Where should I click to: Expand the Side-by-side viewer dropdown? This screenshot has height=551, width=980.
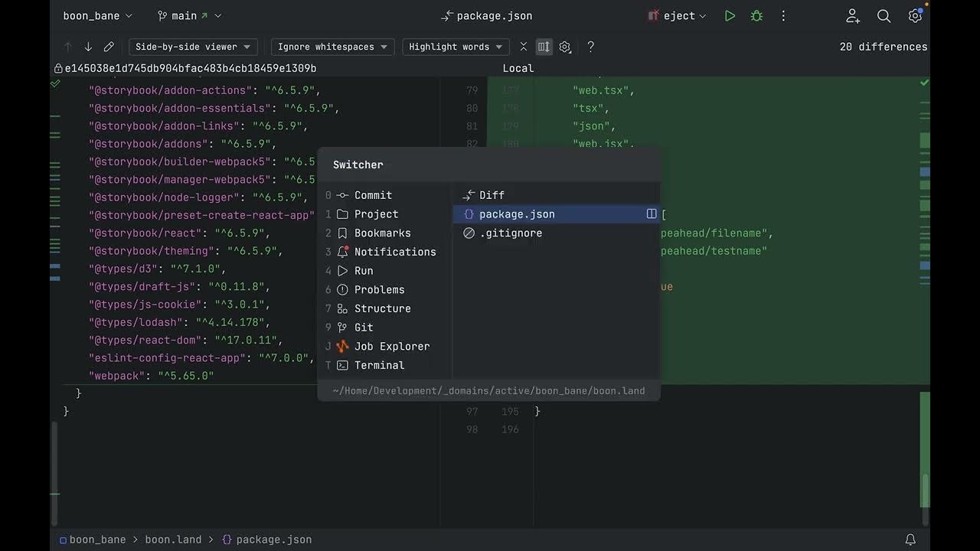193,47
